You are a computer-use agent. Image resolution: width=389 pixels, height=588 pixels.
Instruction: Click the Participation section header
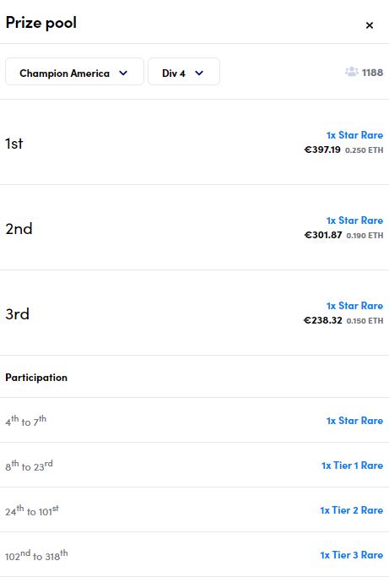(x=36, y=378)
